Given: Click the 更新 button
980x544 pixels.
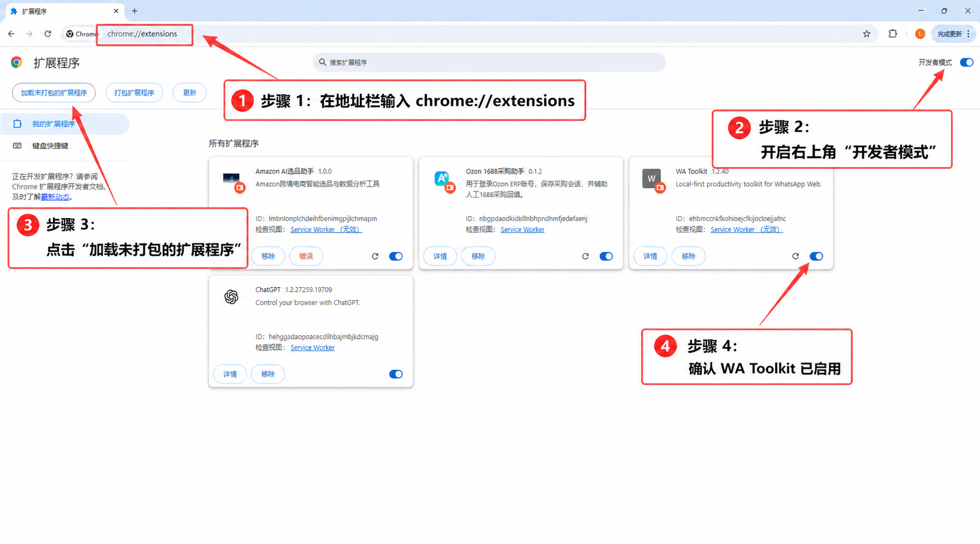Looking at the screenshot, I should [x=189, y=93].
